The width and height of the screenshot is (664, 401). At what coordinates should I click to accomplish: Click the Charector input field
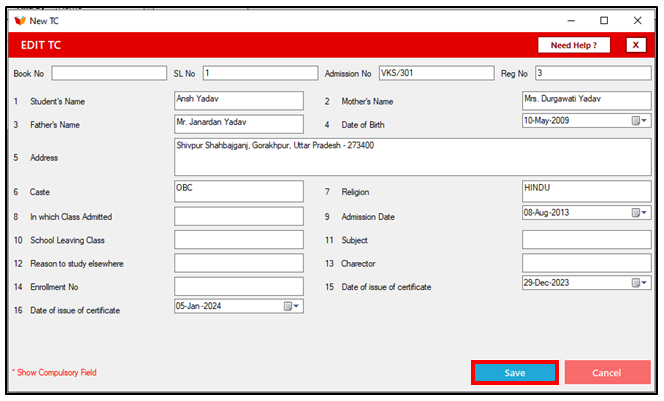coord(587,263)
